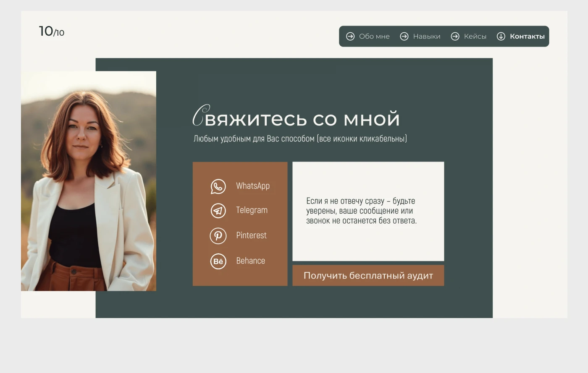Image resolution: width=588 pixels, height=373 pixels.
Task: Open the Behance text link
Action: point(250,261)
